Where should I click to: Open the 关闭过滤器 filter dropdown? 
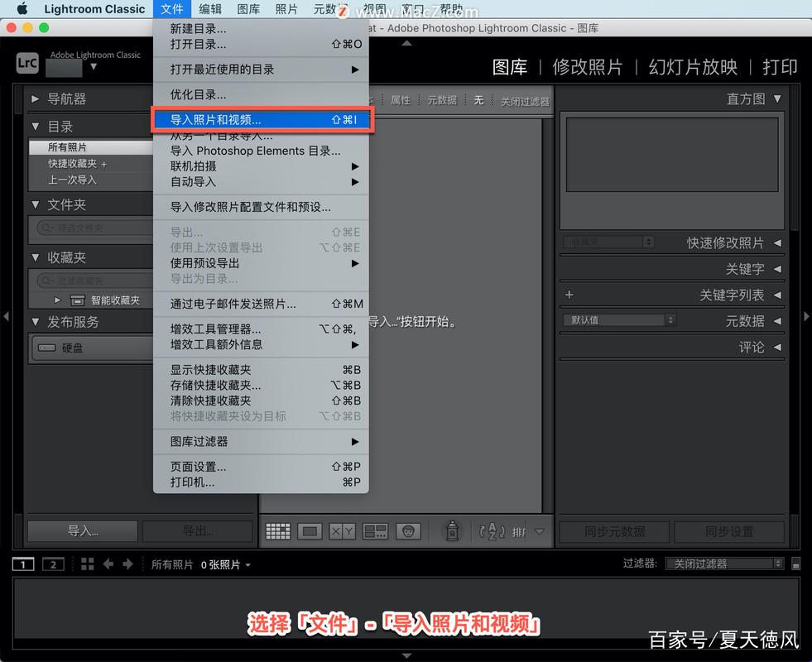pos(723,564)
